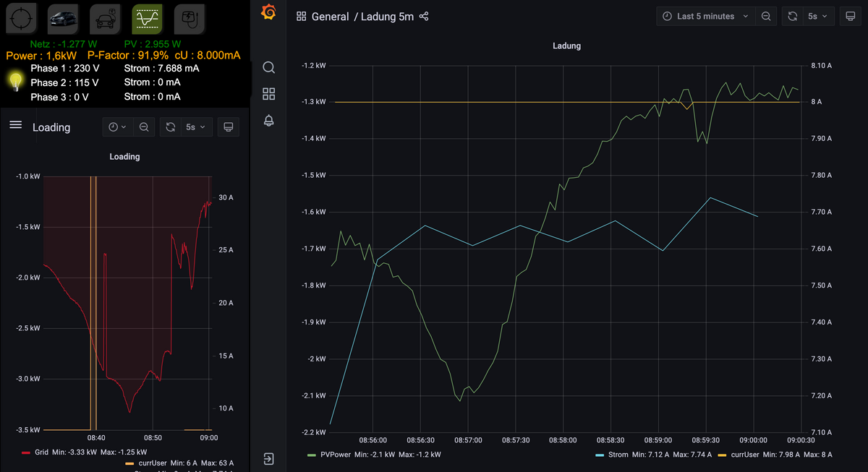Select the car charging icon button

pyautogui.click(x=105, y=20)
